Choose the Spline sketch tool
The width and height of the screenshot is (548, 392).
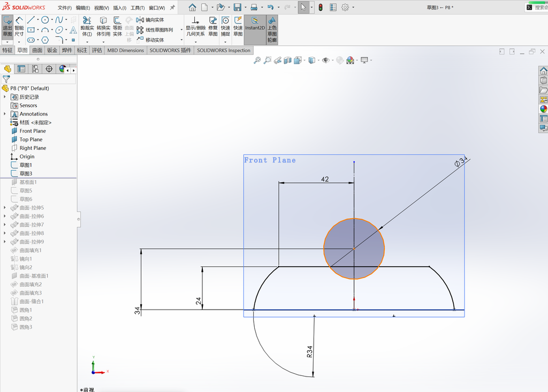[59, 20]
